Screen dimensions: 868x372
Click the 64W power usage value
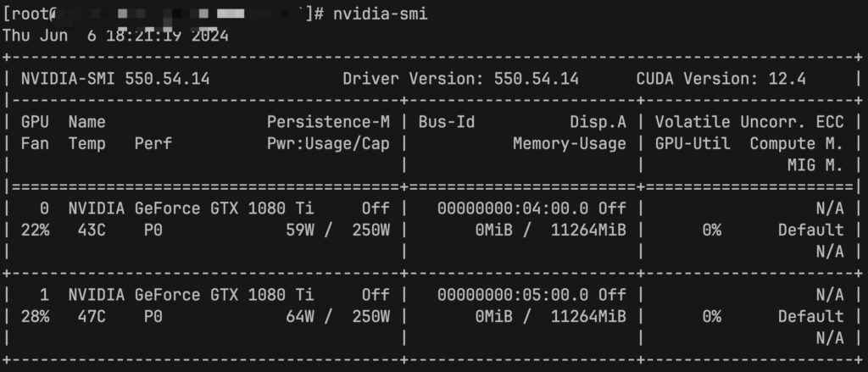point(299,317)
